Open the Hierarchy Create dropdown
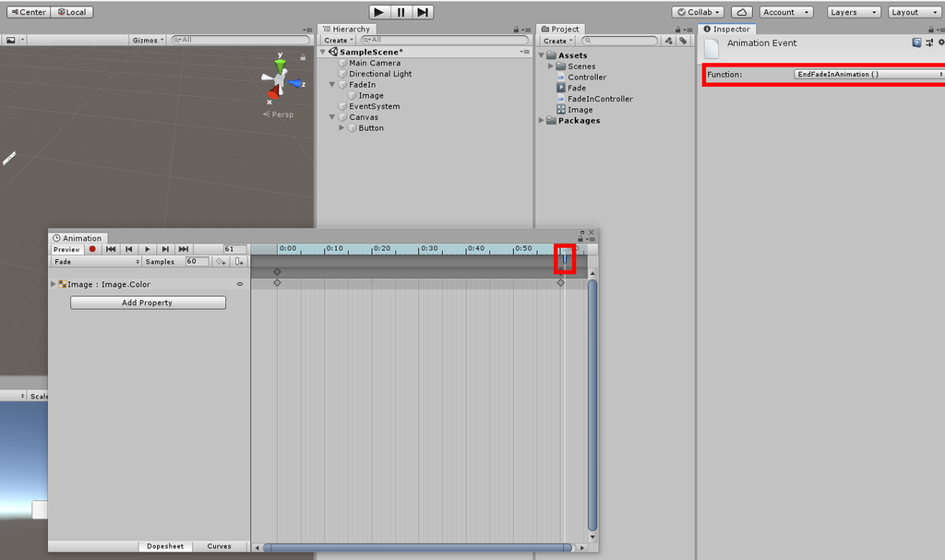 click(338, 41)
